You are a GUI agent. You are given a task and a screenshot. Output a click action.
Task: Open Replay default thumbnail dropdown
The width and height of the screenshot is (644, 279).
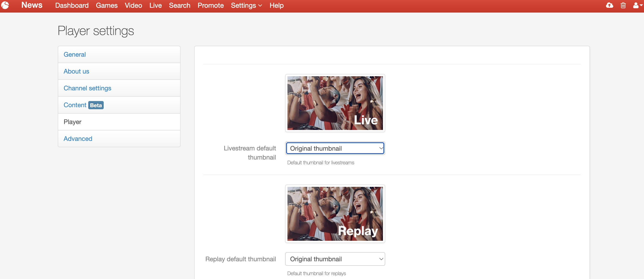pyautogui.click(x=335, y=259)
